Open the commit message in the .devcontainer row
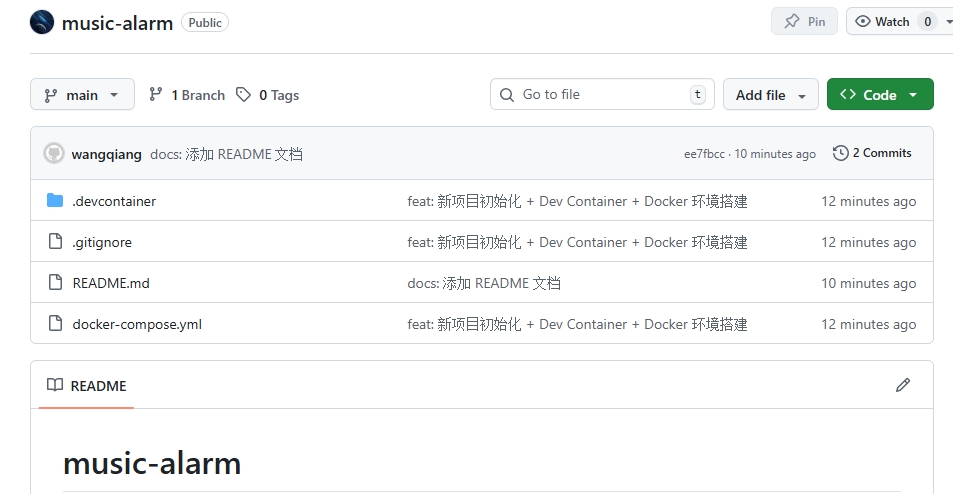Screen dimensions: 953x494 coord(577,201)
